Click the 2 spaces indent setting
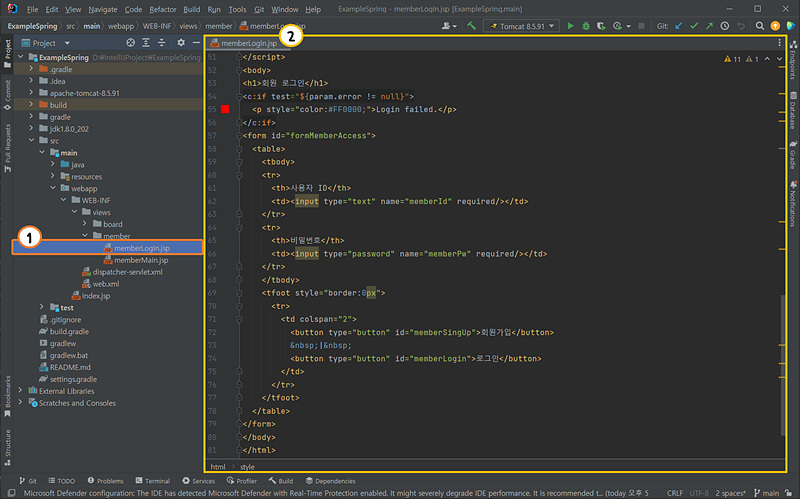Screen dimensions: 800x499 pyautogui.click(x=730, y=493)
